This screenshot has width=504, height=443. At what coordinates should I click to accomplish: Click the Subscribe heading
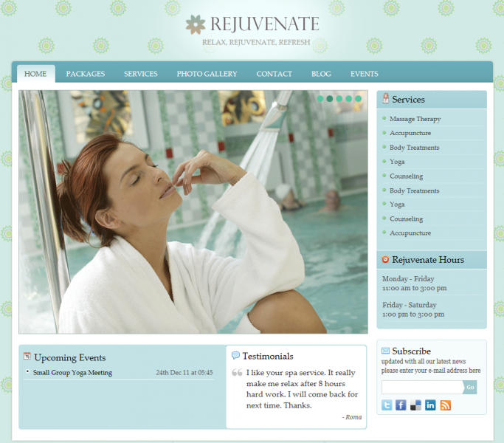(x=412, y=351)
